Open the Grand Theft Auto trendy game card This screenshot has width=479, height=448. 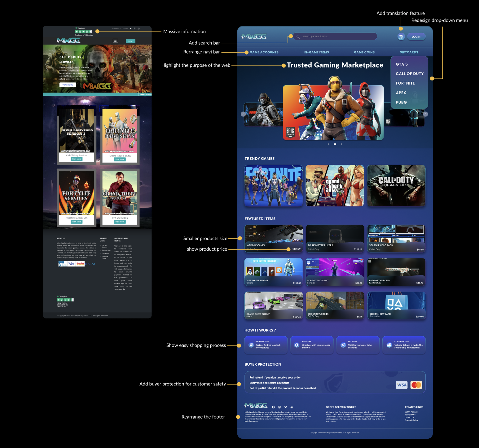[x=335, y=186]
